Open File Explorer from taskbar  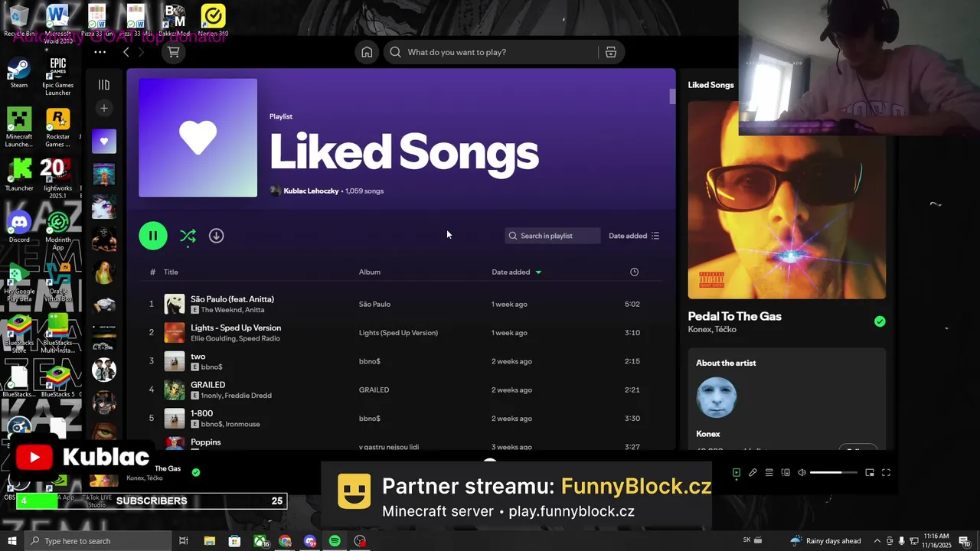(210, 541)
